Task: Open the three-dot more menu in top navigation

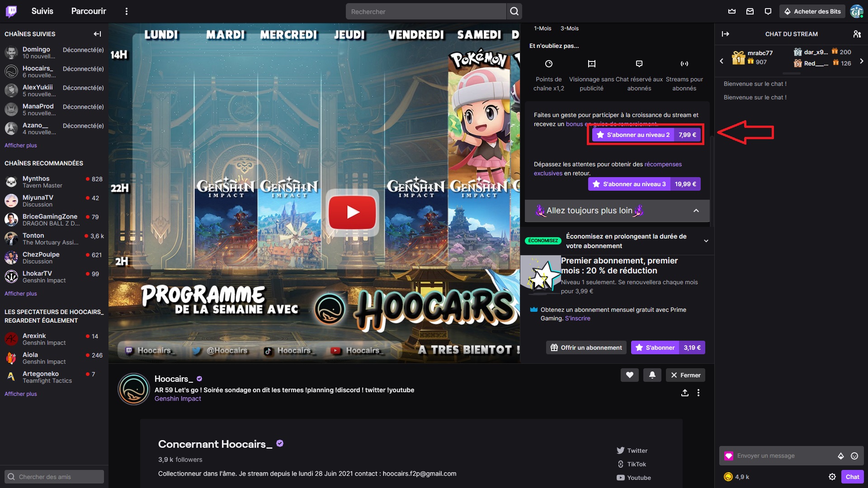Action: [x=127, y=11]
